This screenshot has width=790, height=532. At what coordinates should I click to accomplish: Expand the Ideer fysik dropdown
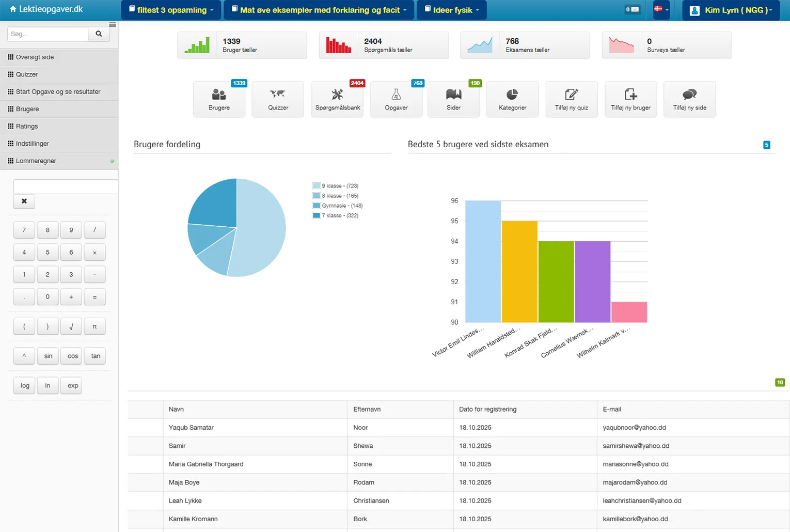(451, 10)
